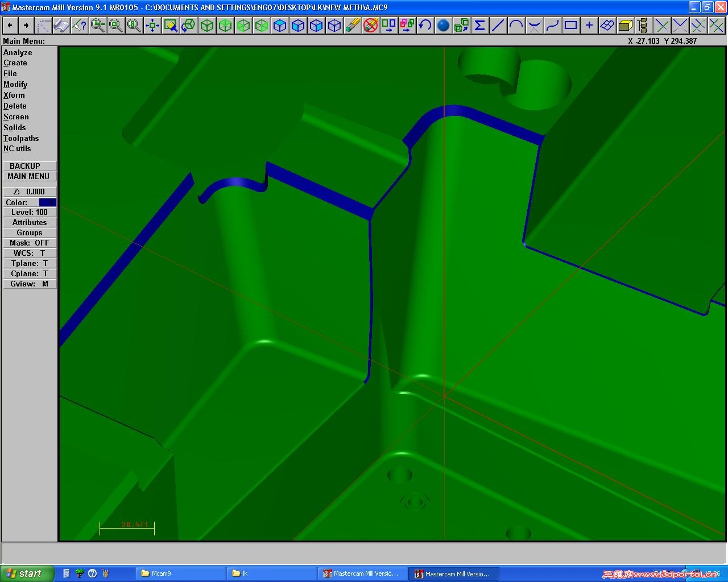The width and height of the screenshot is (728, 582).
Task: Set construction depth via Z: 0.000
Action: tap(30, 192)
